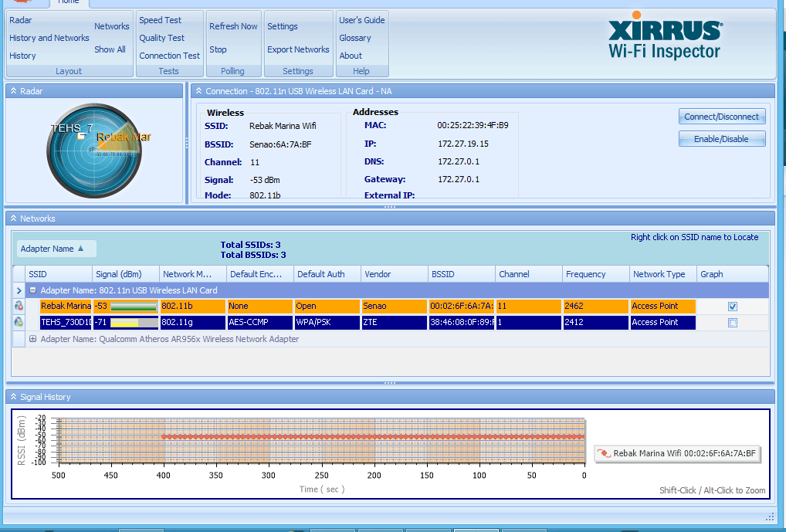The height and width of the screenshot is (532, 786).
Task: Collapse the Signal History panel chevron
Action: [13, 397]
